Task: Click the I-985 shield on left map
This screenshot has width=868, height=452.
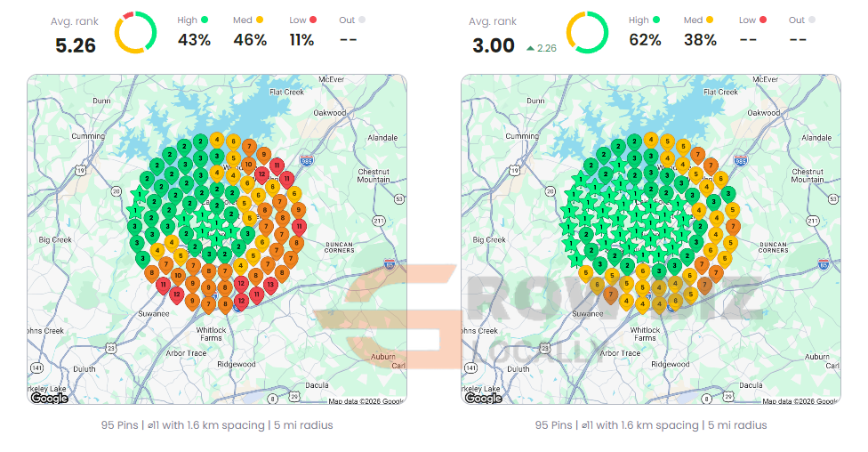Action: tap(306, 161)
